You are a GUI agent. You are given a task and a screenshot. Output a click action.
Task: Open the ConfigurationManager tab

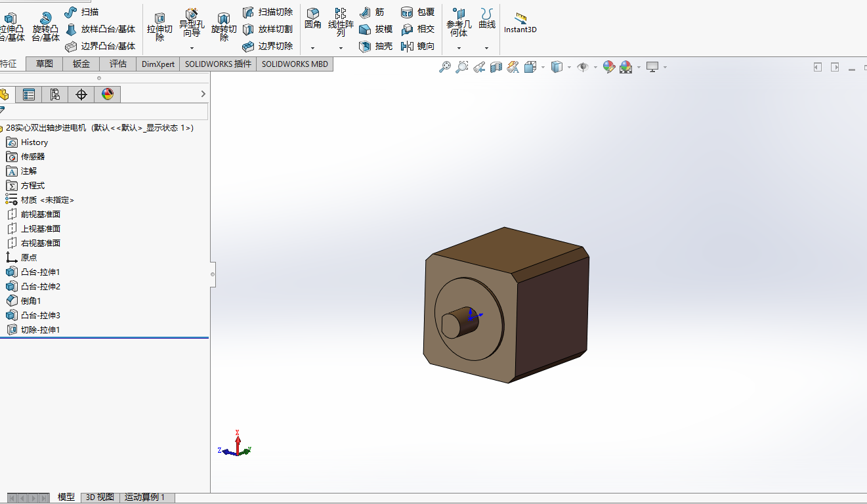[55, 94]
